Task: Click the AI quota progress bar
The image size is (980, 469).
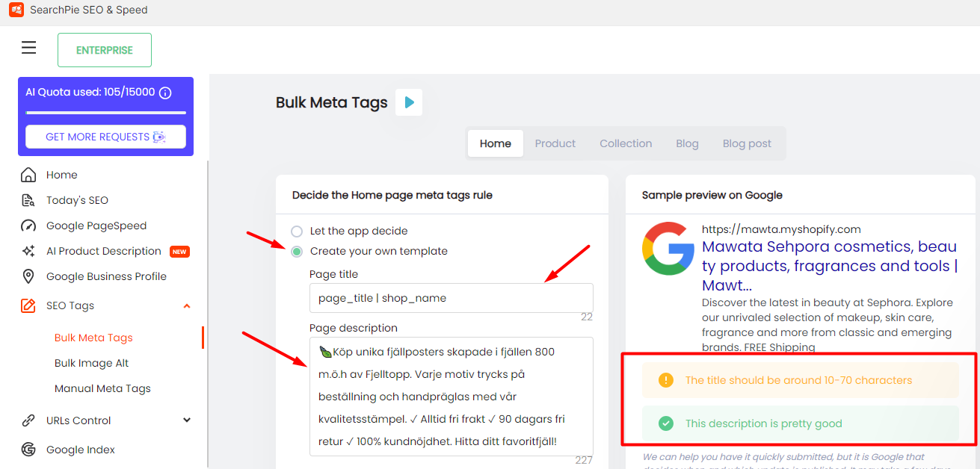Action: click(105, 113)
